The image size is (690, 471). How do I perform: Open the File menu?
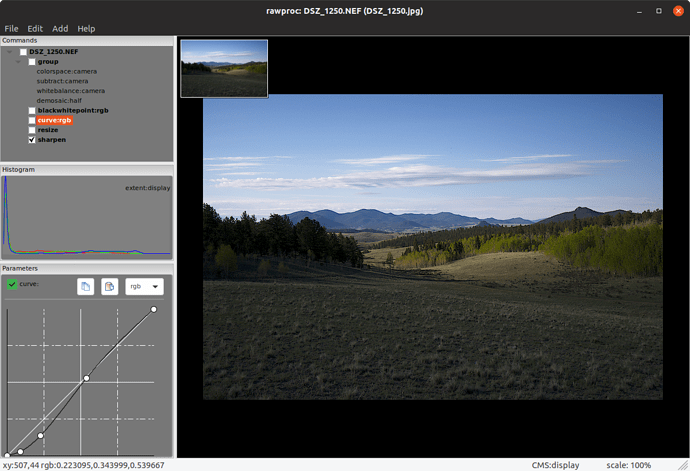tap(12, 29)
